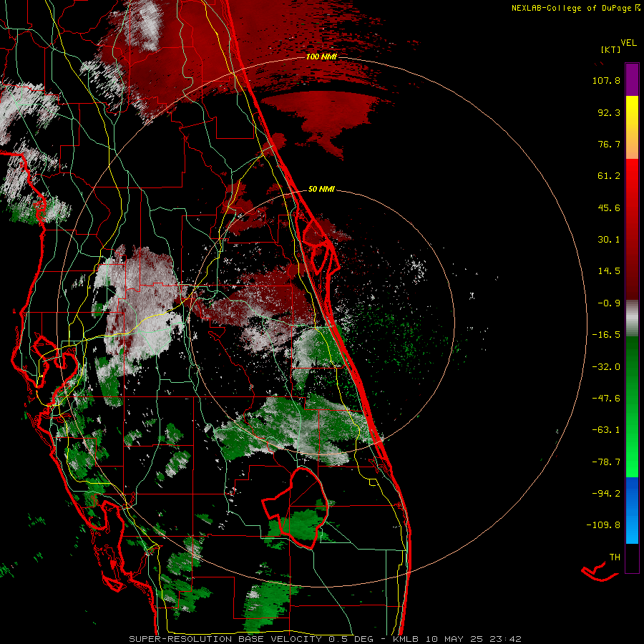644x644 pixels.
Task: Click the yellow segment of the velocity color bar
Action: tap(632, 112)
